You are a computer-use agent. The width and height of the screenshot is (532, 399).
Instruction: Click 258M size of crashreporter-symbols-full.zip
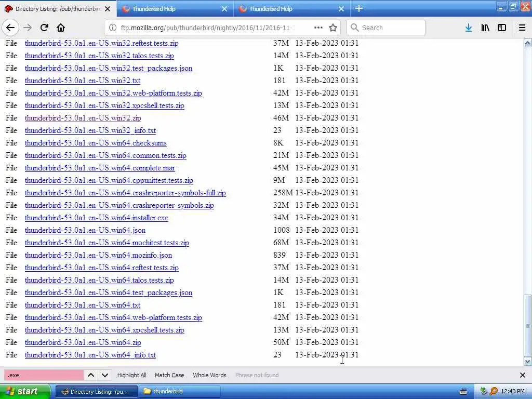pyautogui.click(x=283, y=193)
